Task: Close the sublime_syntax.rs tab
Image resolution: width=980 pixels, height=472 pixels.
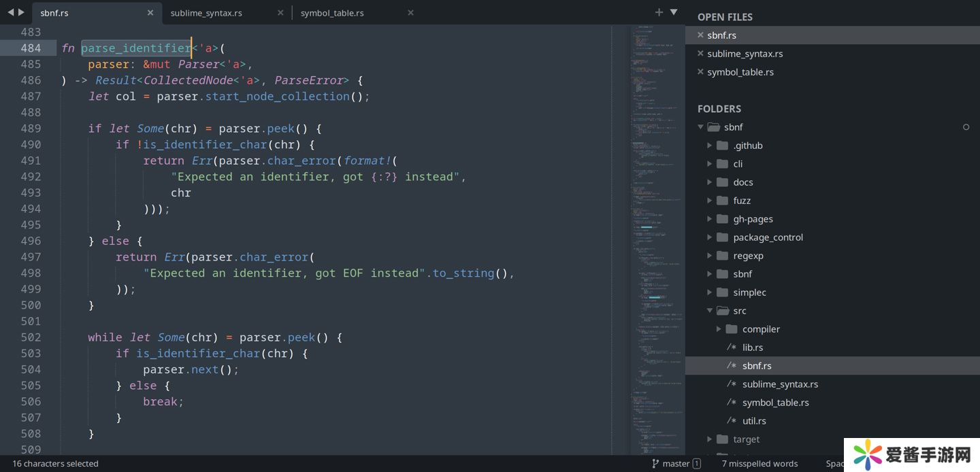Action: (280, 12)
